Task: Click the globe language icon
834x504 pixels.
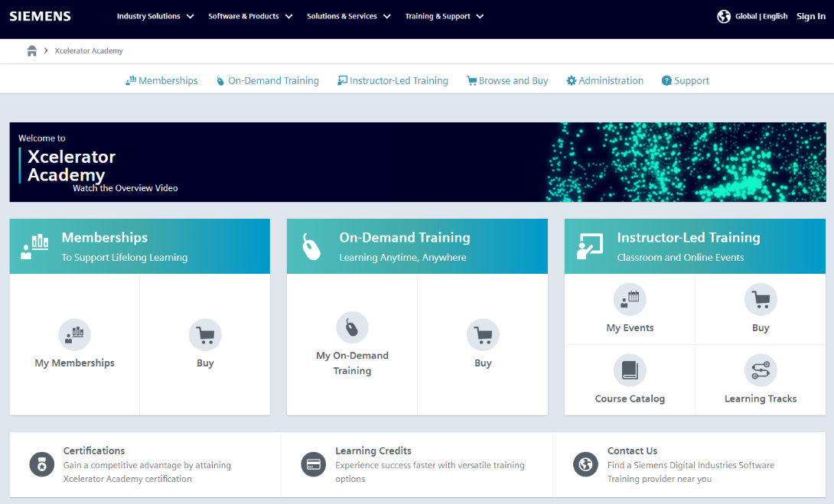Action: pos(723,17)
